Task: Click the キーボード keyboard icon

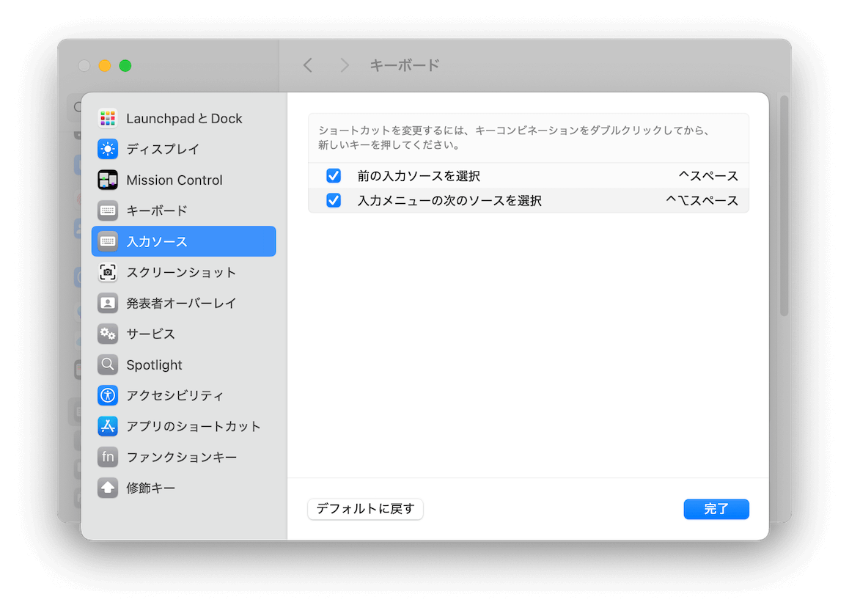Action: click(x=108, y=210)
